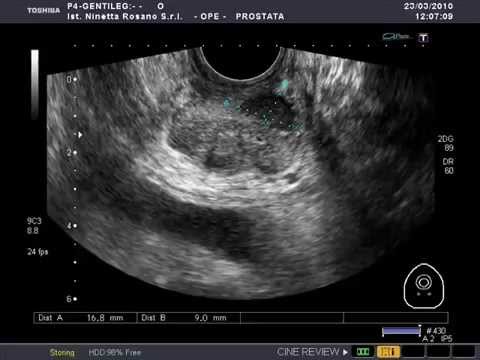Click the purple cine frame progress bar
This screenshot has height=360, width=480.
pos(401,331)
